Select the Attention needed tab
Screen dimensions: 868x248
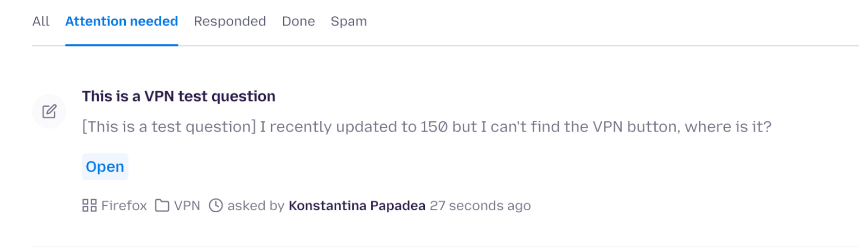(x=122, y=21)
